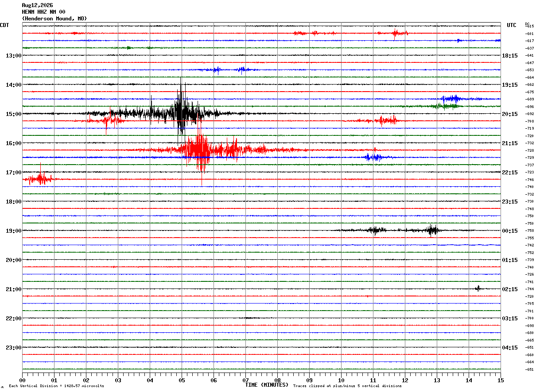Click the vertical division microvolts scale note

[56, 386]
